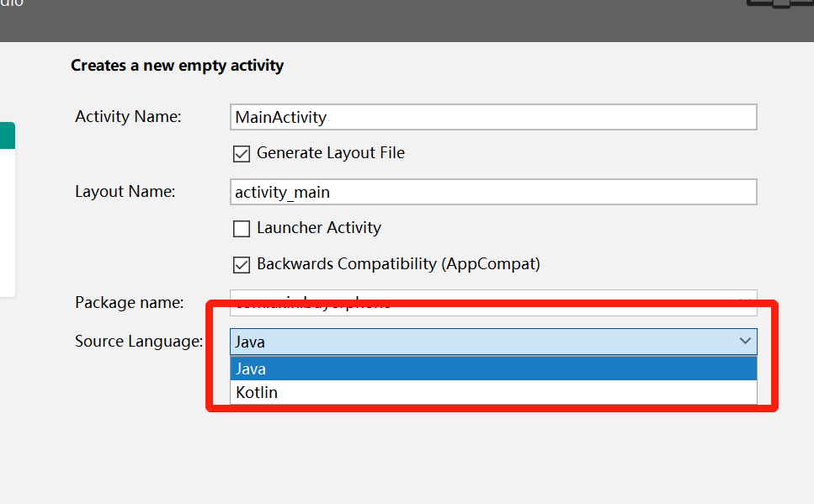This screenshot has height=504, width=814.
Task: Click the Source Language label
Action: click(139, 341)
